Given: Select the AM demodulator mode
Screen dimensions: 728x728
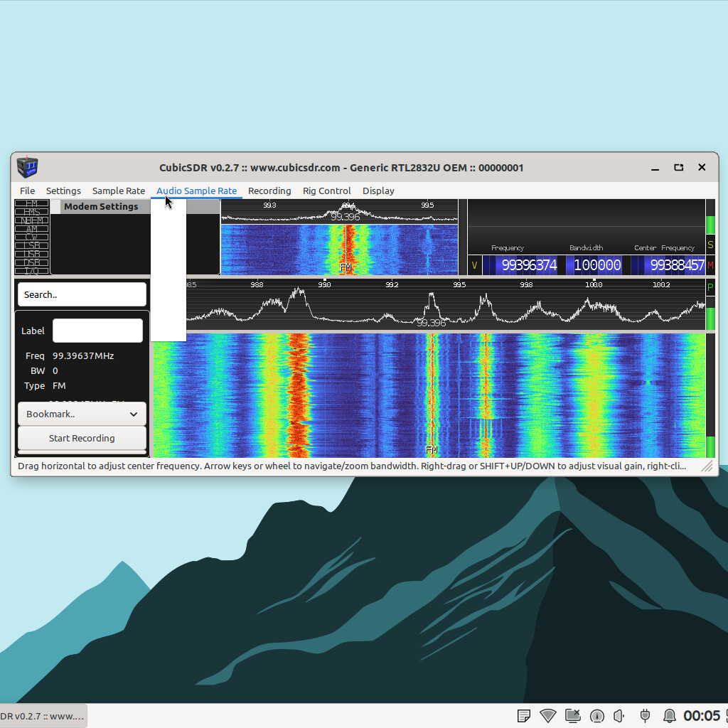Looking at the screenshot, I should [x=32, y=229].
